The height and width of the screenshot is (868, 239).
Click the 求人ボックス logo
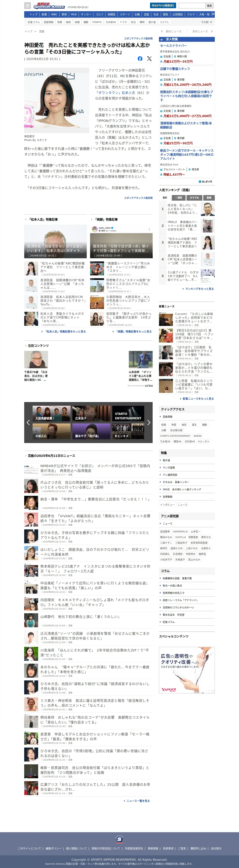pos(205,182)
